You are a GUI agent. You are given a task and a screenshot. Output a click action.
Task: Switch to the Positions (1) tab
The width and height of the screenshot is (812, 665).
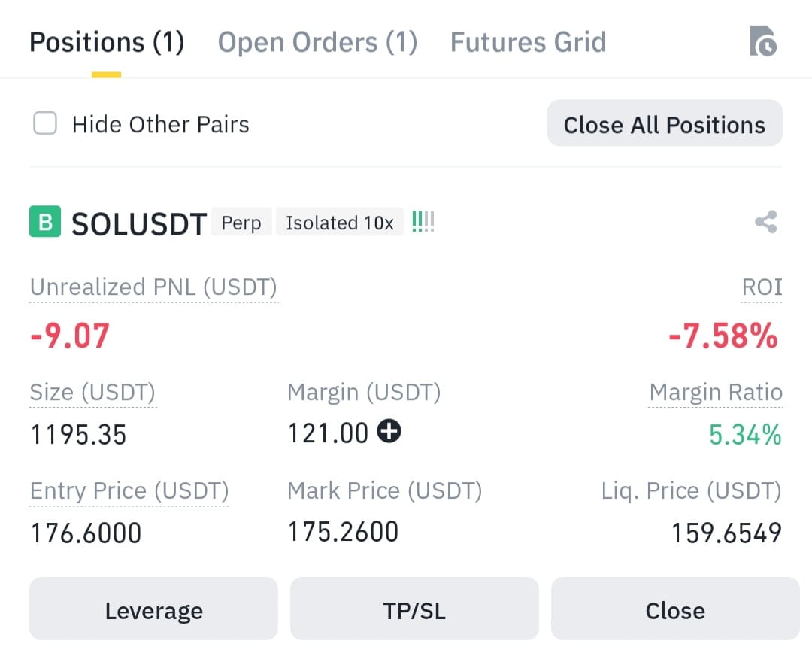(x=107, y=42)
